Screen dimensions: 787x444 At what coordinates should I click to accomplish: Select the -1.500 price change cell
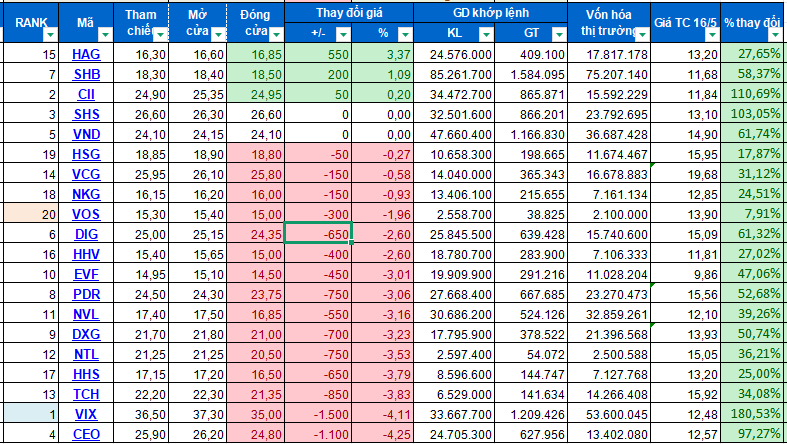(x=318, y=414)
